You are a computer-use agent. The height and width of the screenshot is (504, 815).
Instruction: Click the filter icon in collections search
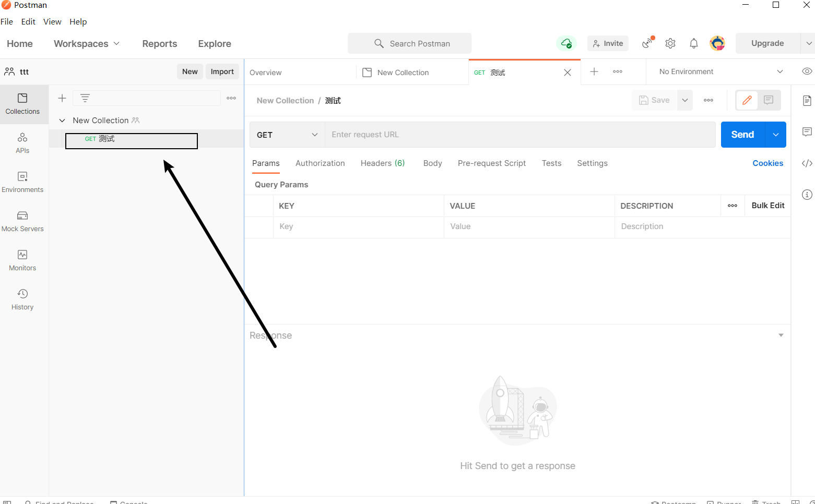[85, 98]
